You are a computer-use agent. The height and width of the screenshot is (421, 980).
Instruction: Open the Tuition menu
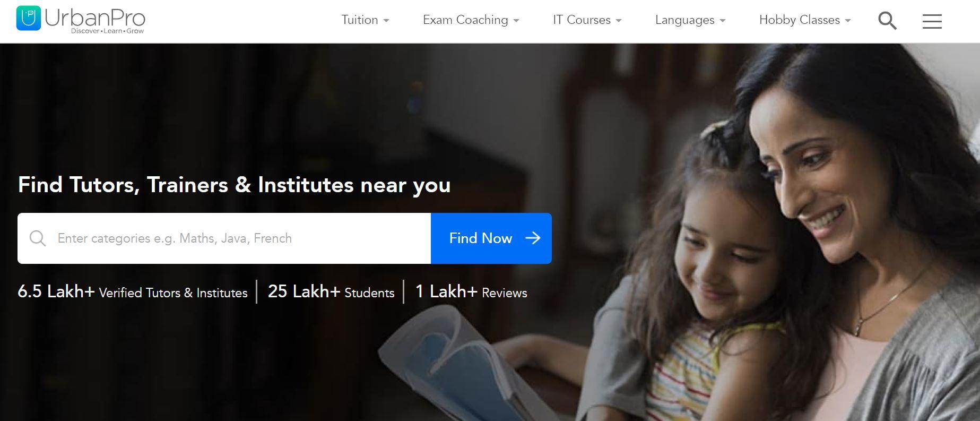(x=365, y=20)
